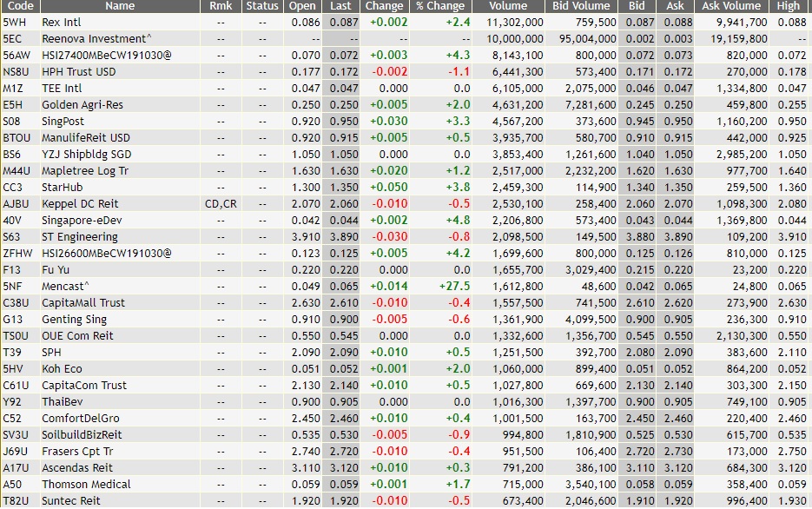Viewport: 812px width, 509px height.
Task: Click the Last column header
Action: tap(340, 6)
